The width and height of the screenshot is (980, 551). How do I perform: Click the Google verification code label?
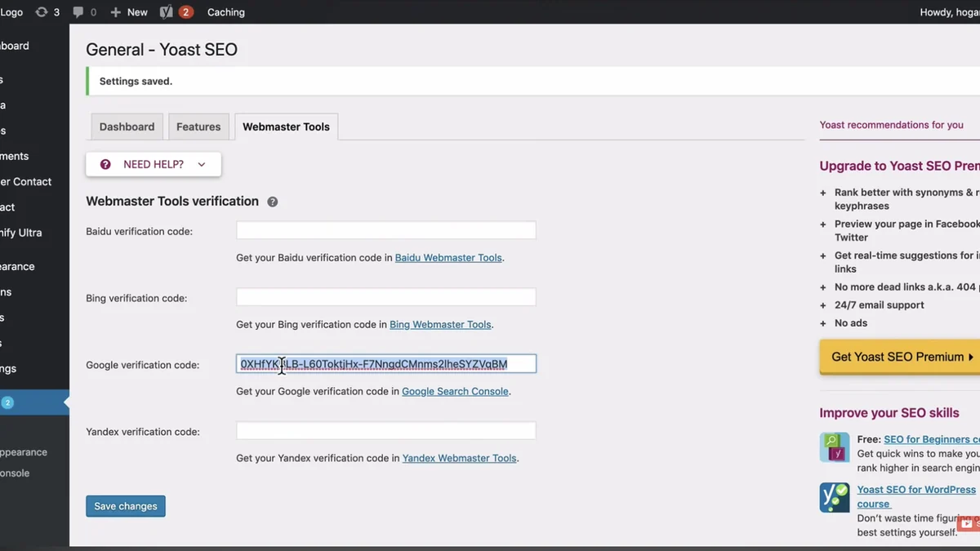point(142,365)
